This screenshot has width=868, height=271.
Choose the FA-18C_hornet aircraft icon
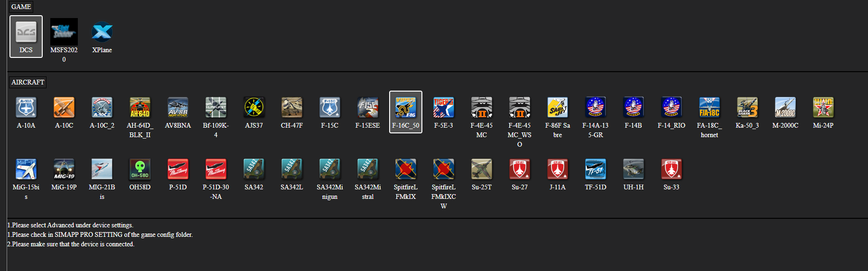pyautogui.click(x=709, y=107)
